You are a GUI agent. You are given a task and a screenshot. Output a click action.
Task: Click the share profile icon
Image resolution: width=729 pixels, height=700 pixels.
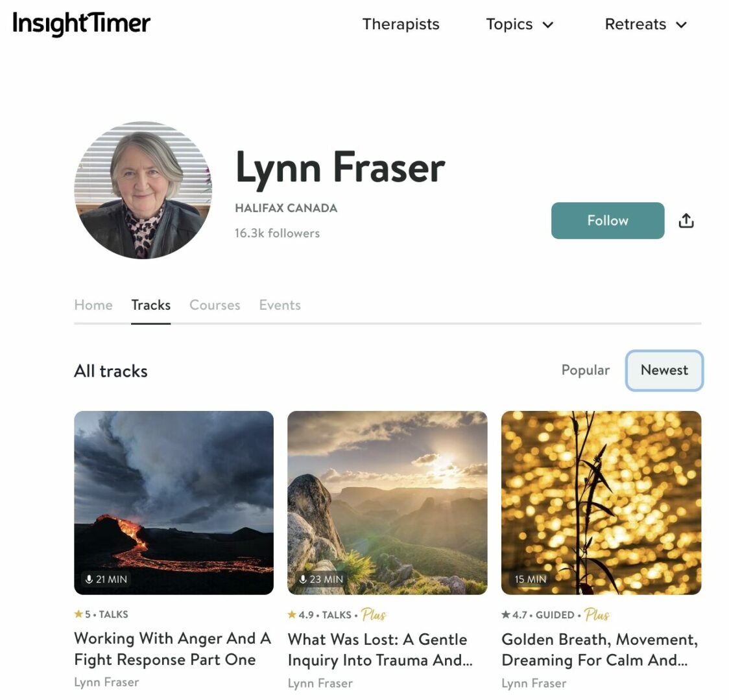[x=686, y=220]
